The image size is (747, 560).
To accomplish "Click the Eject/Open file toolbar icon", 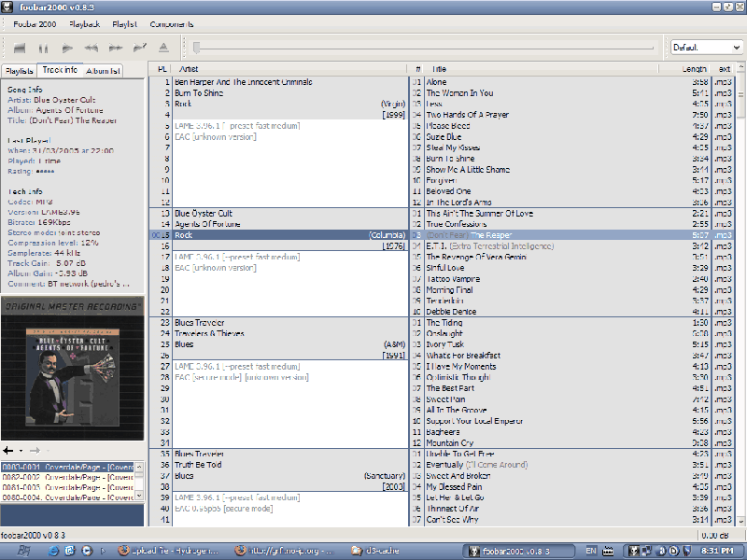I will pos(163,48).
